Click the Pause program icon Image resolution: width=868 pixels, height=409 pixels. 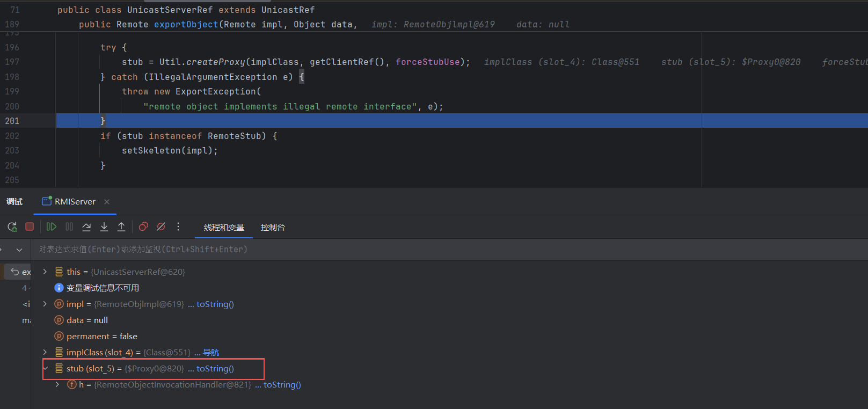pos(69,227)
